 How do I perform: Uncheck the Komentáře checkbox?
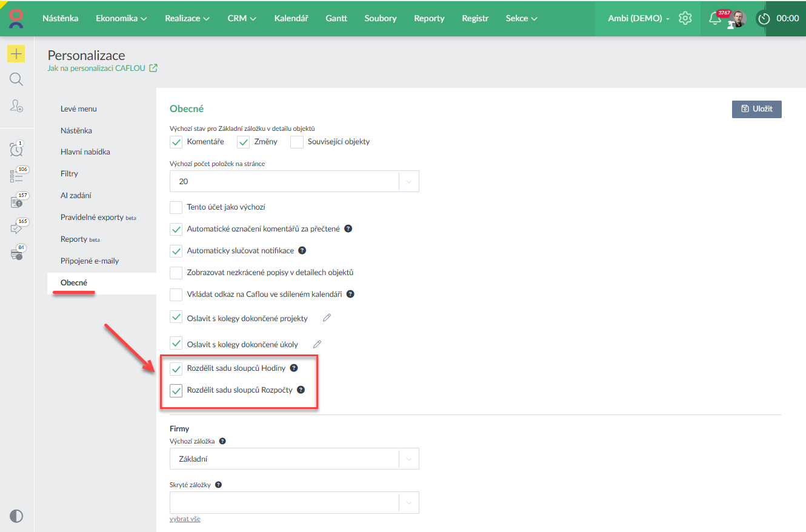tap(176, 142)
